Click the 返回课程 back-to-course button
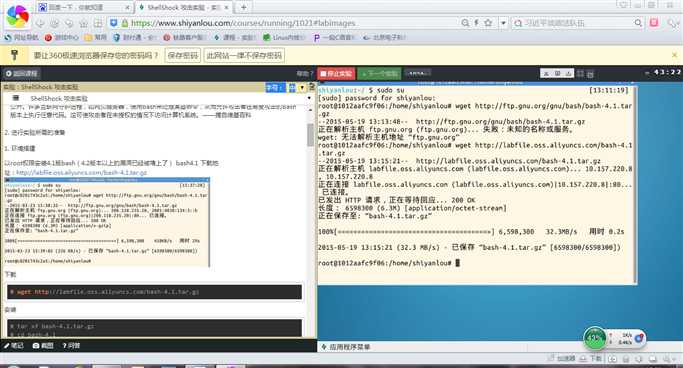683x368 pixels. [22, 74]
